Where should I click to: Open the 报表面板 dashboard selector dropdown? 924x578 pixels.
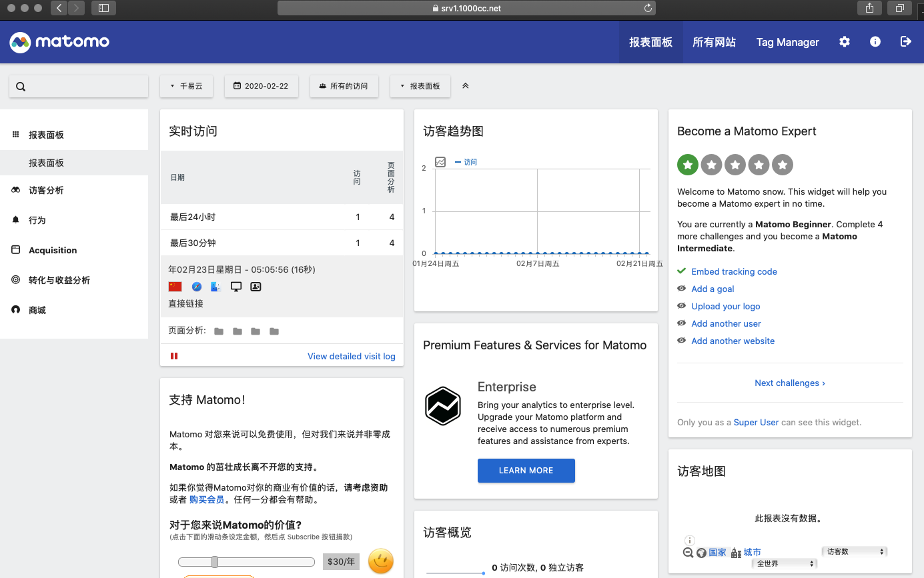point(420,86)
